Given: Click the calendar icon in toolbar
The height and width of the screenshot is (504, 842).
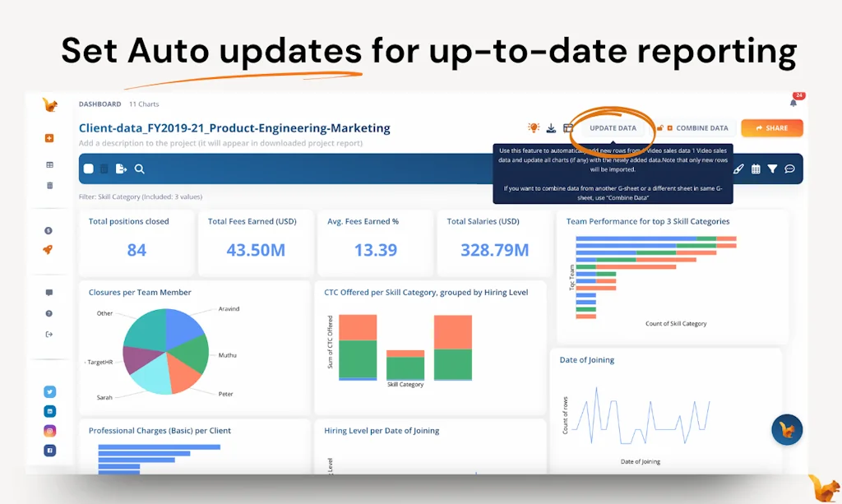Looking at the screenshot, I should (756, 169).
